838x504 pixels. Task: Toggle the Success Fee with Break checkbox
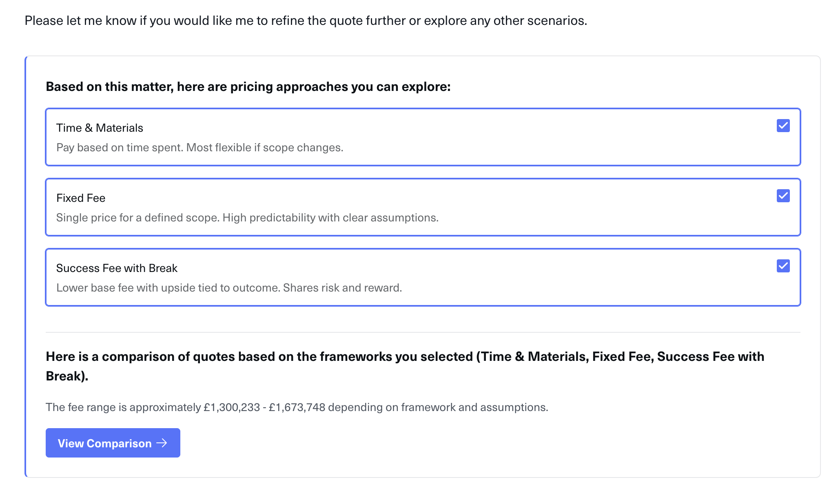pos(783,266)
